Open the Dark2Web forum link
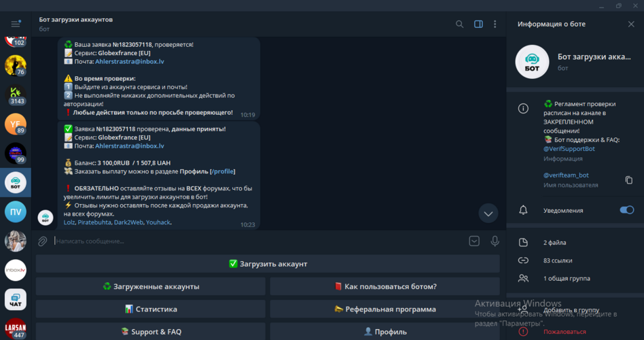 pyautogui.click(x=128, y=222)
